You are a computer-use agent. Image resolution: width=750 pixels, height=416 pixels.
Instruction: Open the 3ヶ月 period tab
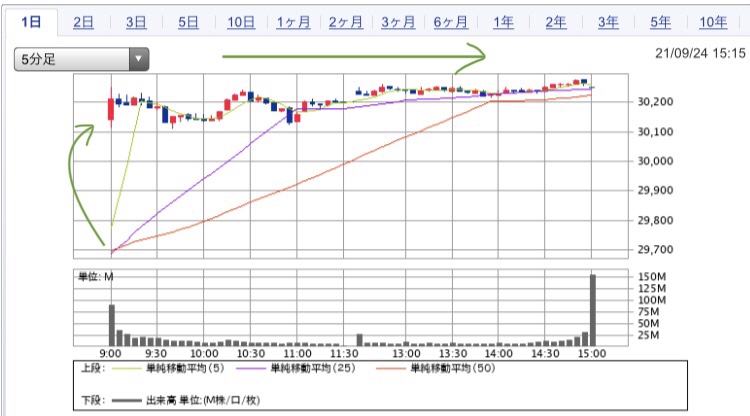tap(398, 22)
